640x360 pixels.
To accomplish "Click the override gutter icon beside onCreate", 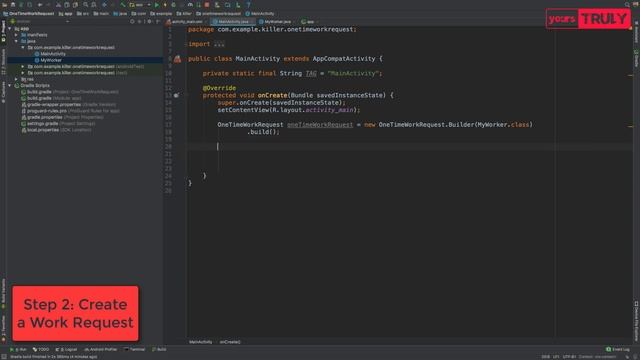I will (176, 95).
